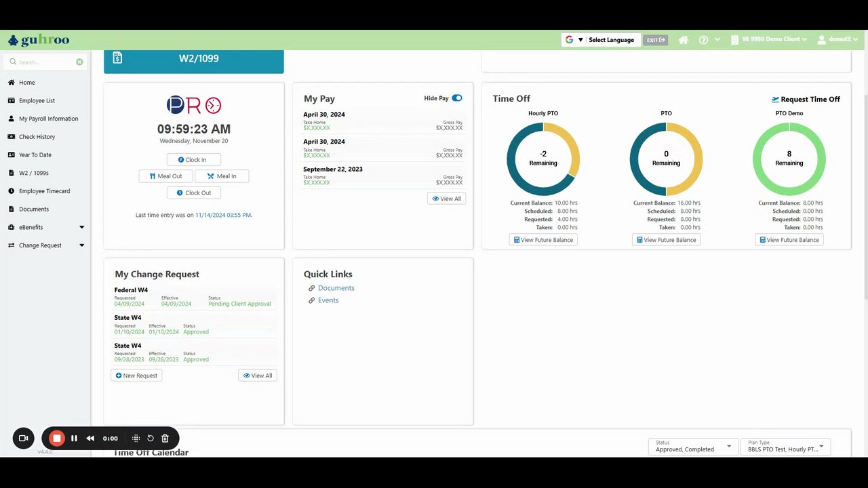Open Home in the sidebar
This screenshot has height=488, width=868.
point(27,83)
